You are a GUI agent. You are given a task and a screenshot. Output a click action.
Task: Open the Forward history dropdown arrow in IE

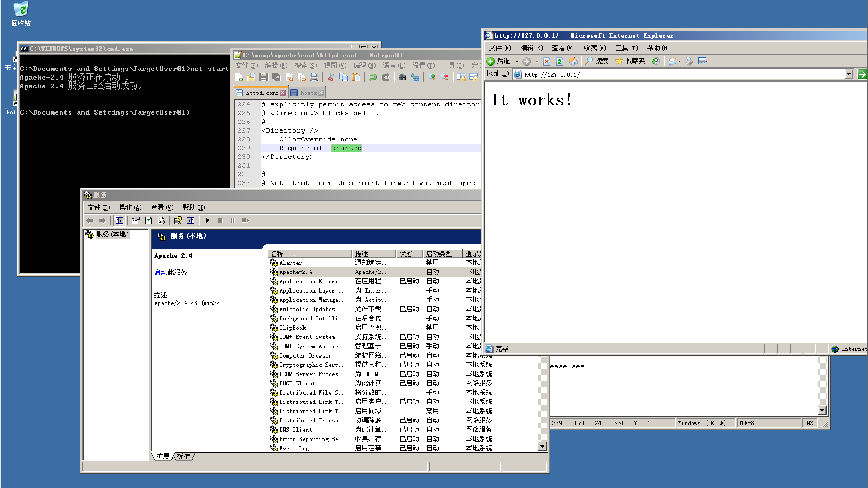[537, 61]
